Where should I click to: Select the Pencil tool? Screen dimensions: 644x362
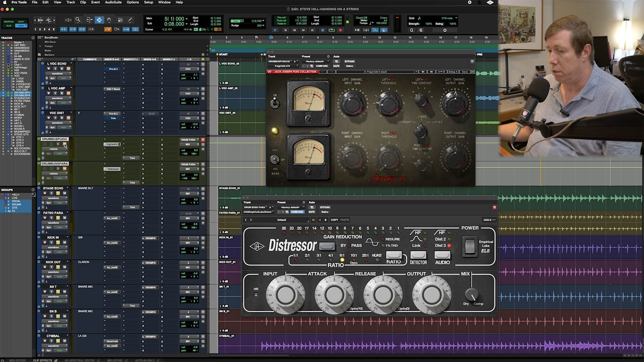[x=130, y=20]
